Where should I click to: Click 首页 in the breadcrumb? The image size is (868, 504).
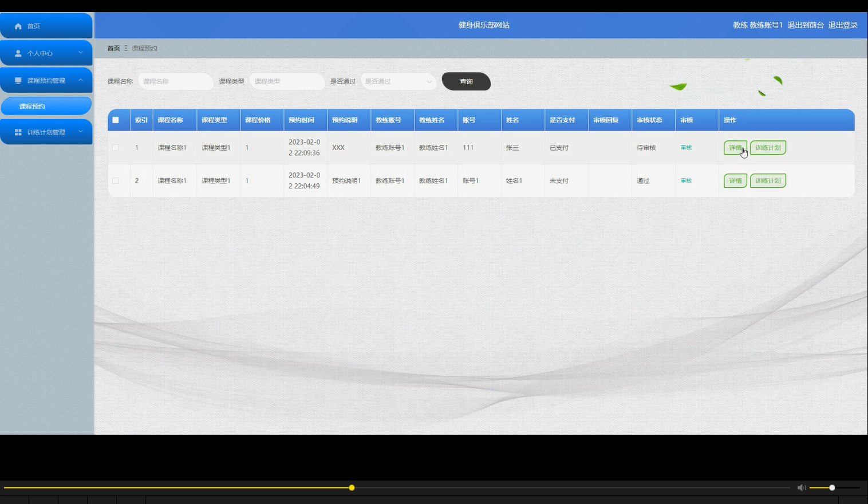114,49
